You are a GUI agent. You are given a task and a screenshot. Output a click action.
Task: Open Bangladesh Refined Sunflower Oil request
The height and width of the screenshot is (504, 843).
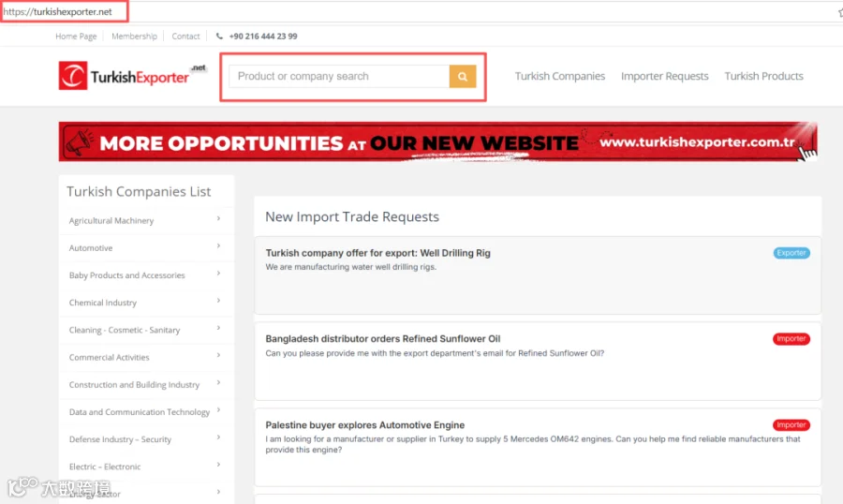(x=383, y=339)
